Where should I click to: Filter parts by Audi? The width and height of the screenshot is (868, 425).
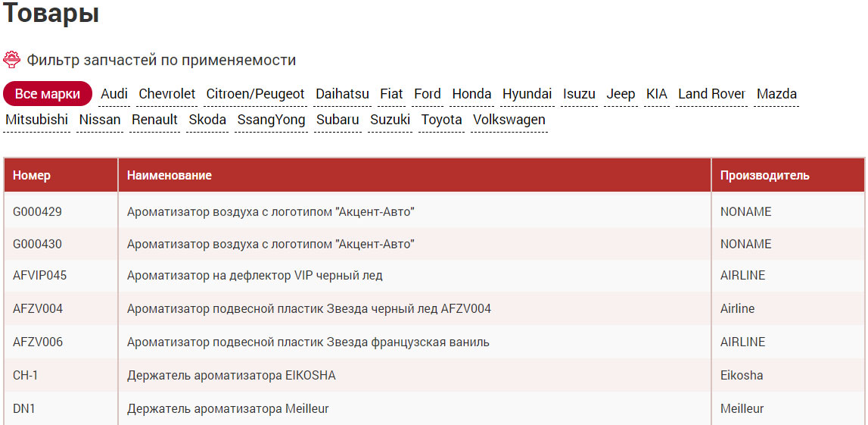tap(114, 94)
